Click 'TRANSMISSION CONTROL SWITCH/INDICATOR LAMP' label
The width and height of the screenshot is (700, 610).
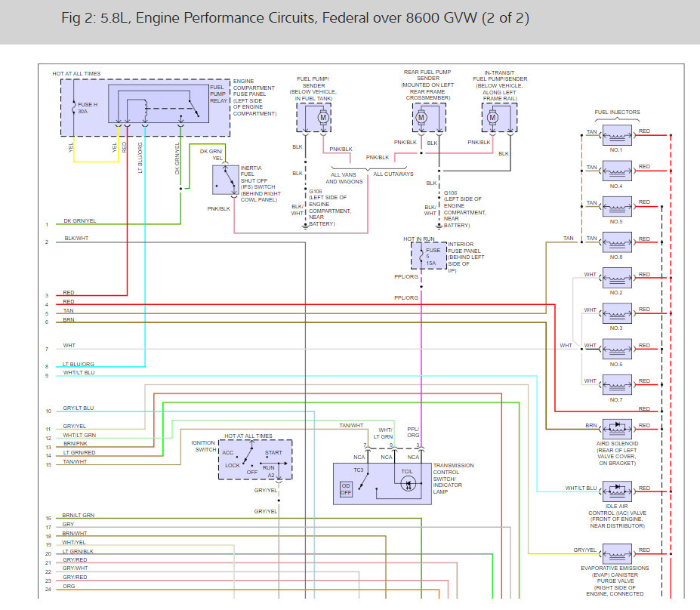point(453,479)
